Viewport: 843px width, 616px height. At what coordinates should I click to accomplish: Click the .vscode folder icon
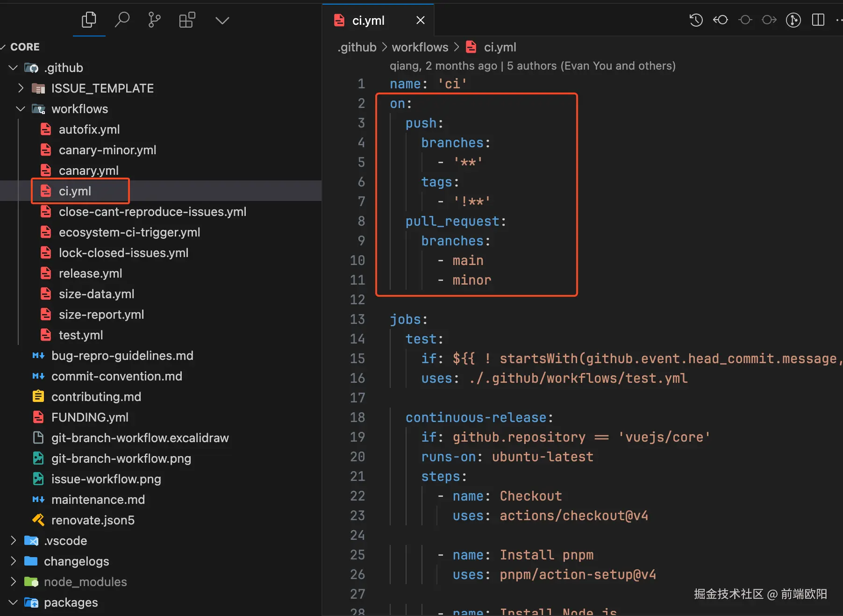[31, 541]
